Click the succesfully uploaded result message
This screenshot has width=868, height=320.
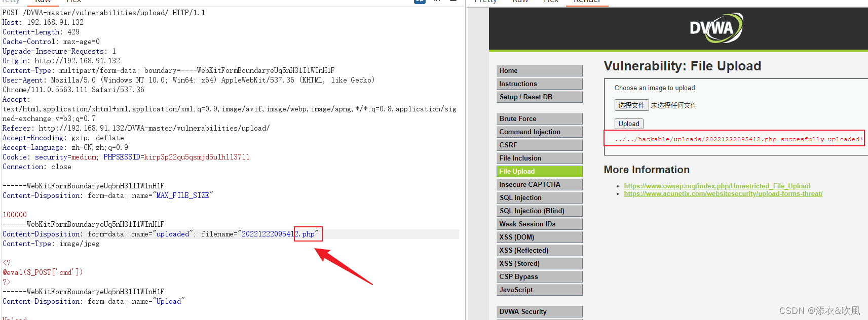(x=738, y=139)
